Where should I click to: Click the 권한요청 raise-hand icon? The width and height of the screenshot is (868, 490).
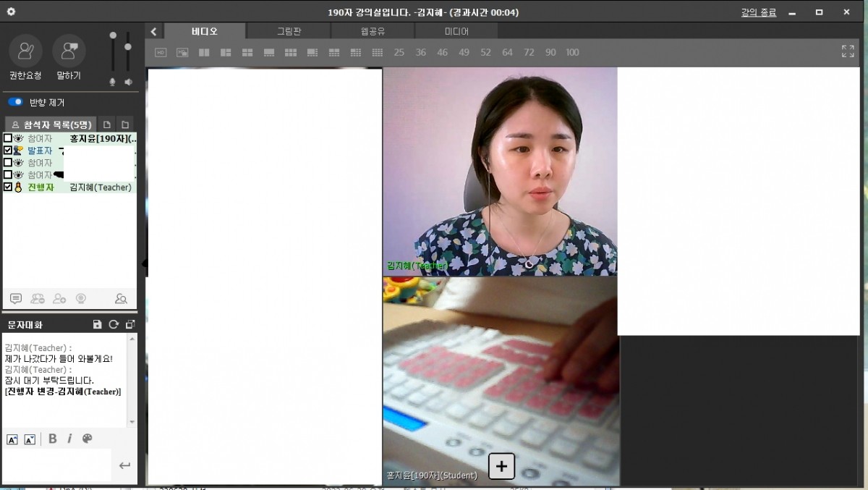[x=25, y=51]
